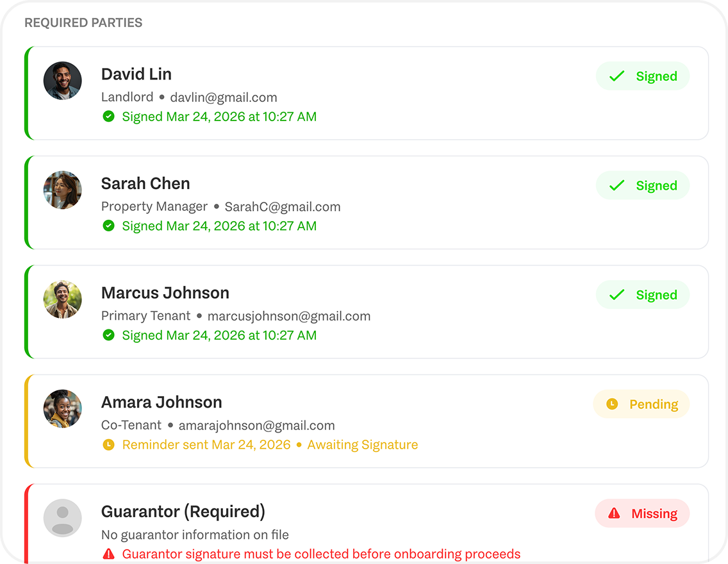Click the blank Guarantor placeholder avatar
This screenshot has height=564, width=728.
[x=63, y=518]
